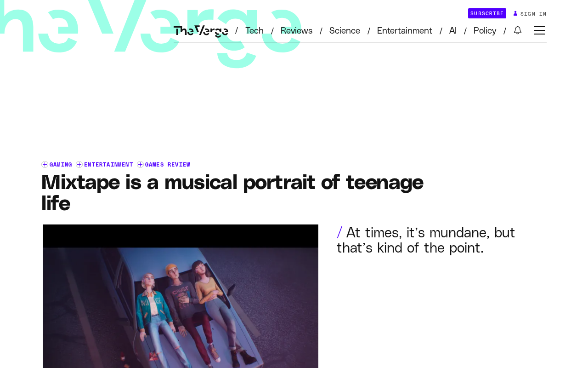
Task: Open the hamburger menu
Action: [539, 30]
